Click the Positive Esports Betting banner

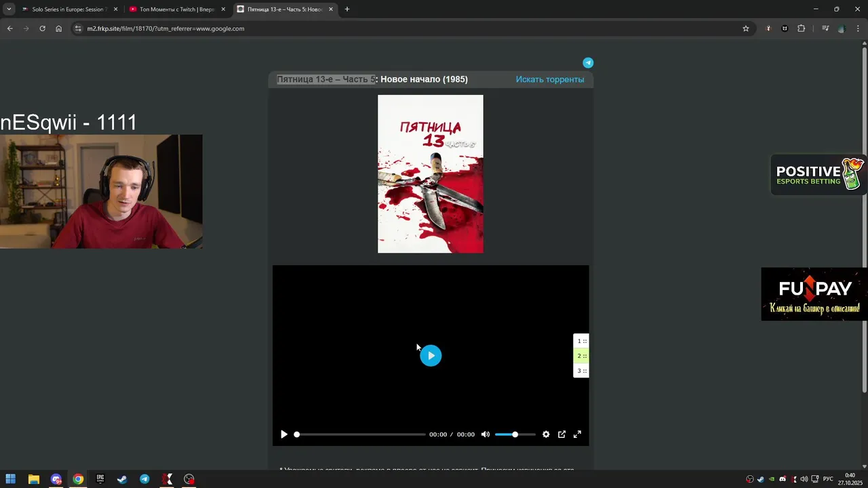click(818, 175)
